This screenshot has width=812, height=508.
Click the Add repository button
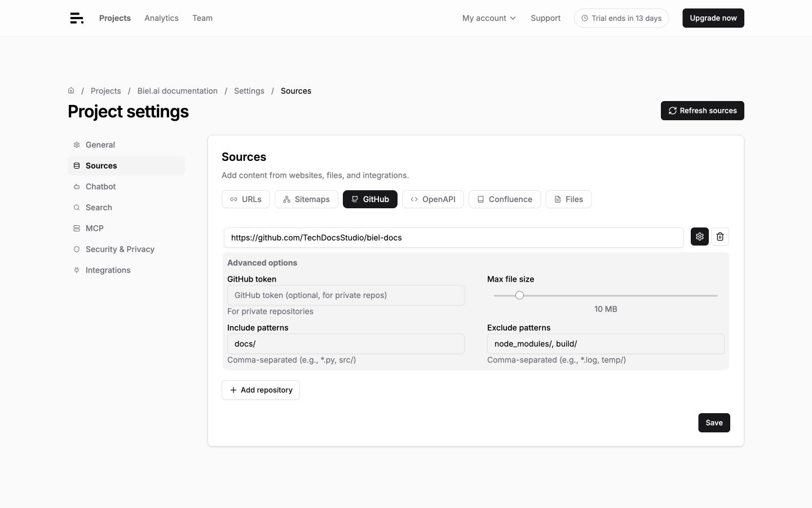click(x=261, y=390)
